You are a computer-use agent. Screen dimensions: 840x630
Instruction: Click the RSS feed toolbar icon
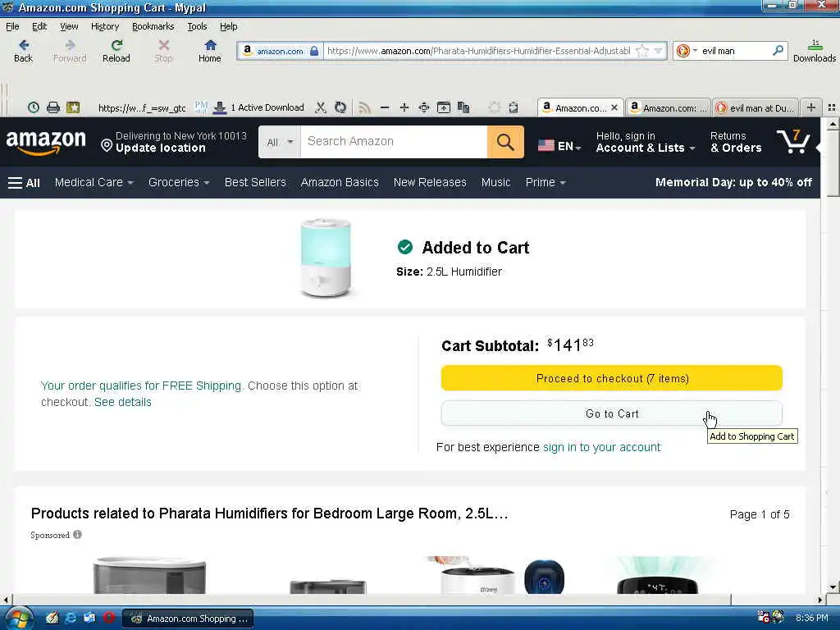[364, 107]
